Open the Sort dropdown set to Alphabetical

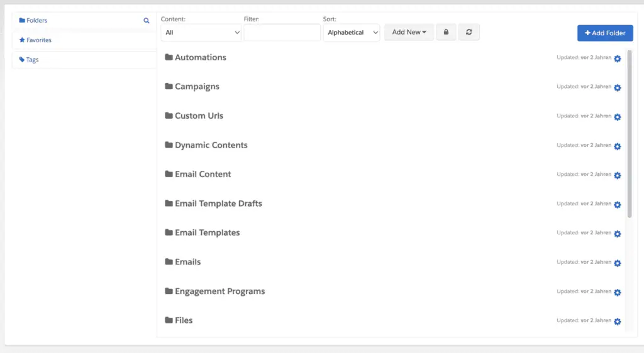click(351, 33)
